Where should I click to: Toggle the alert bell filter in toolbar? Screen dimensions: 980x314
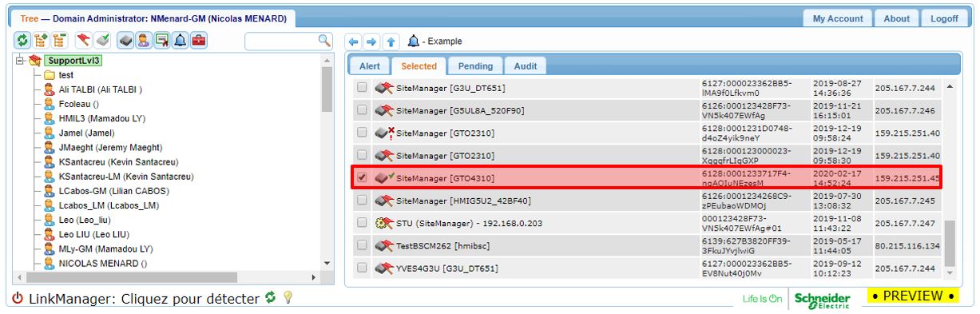click(180, 40)
